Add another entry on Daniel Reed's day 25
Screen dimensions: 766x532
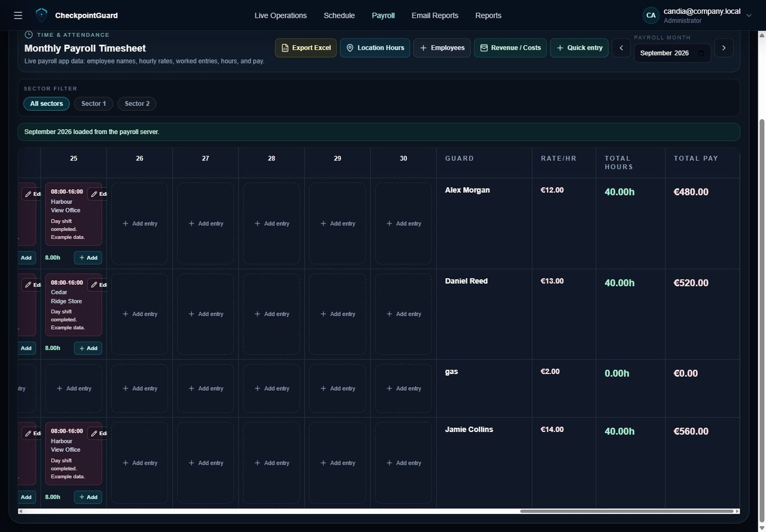point(88,348)
